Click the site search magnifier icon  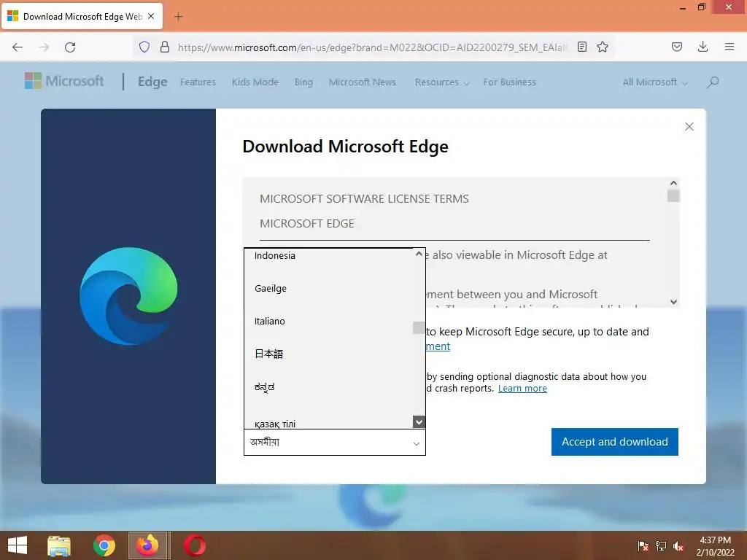[x=713, y=82]
